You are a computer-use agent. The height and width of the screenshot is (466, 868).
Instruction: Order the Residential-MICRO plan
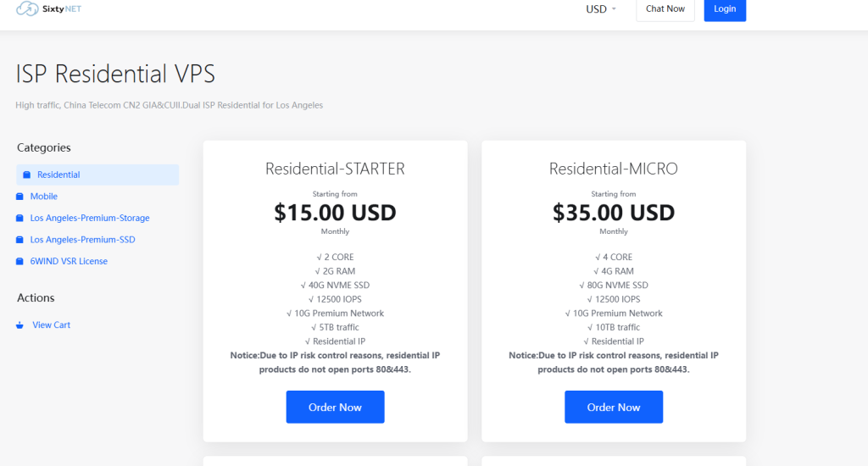pos(614,407)
